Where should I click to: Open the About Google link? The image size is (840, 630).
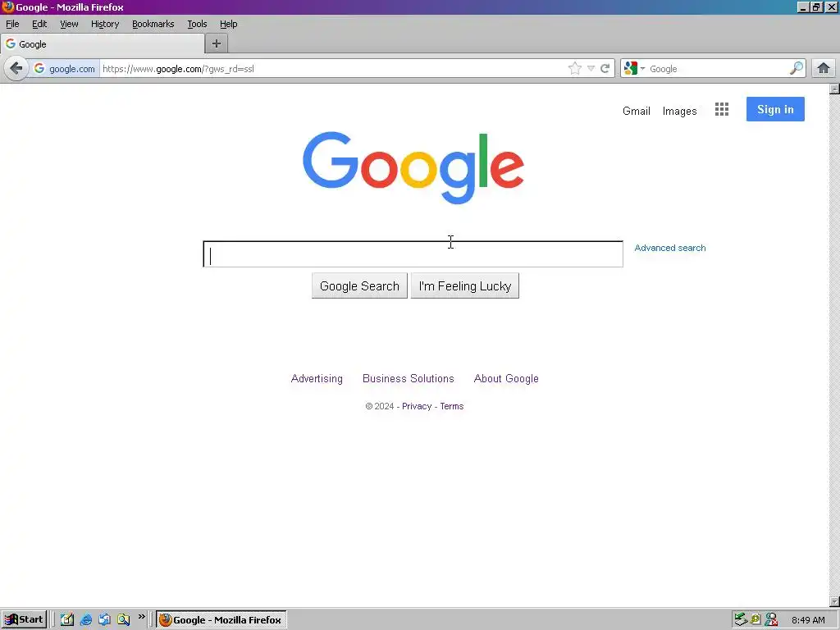[x=506, y=379]
